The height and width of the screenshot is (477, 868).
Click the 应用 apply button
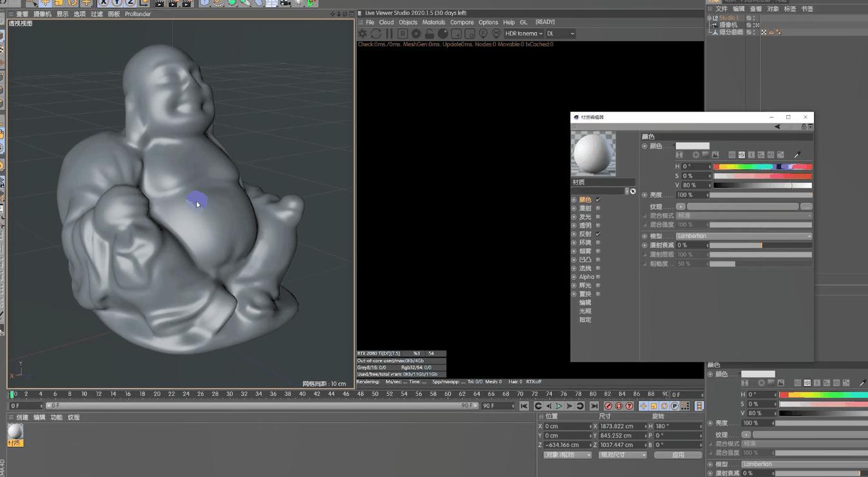click(x=678, y=455)
